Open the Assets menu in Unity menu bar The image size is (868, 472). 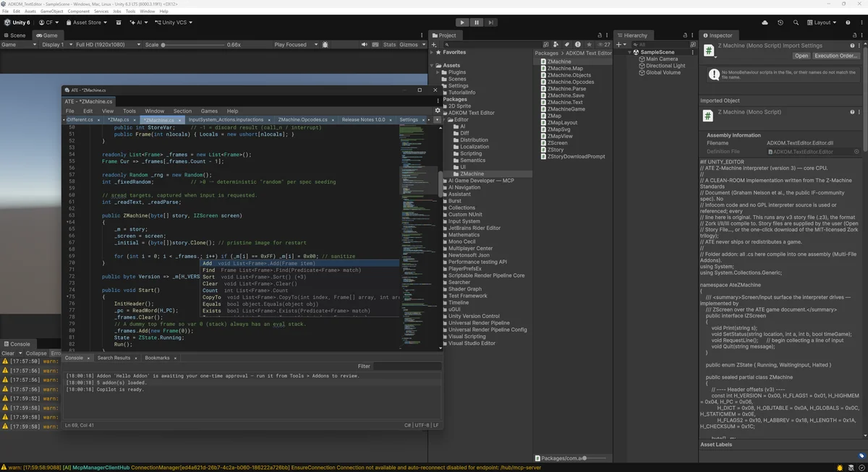tap(30, 12)
